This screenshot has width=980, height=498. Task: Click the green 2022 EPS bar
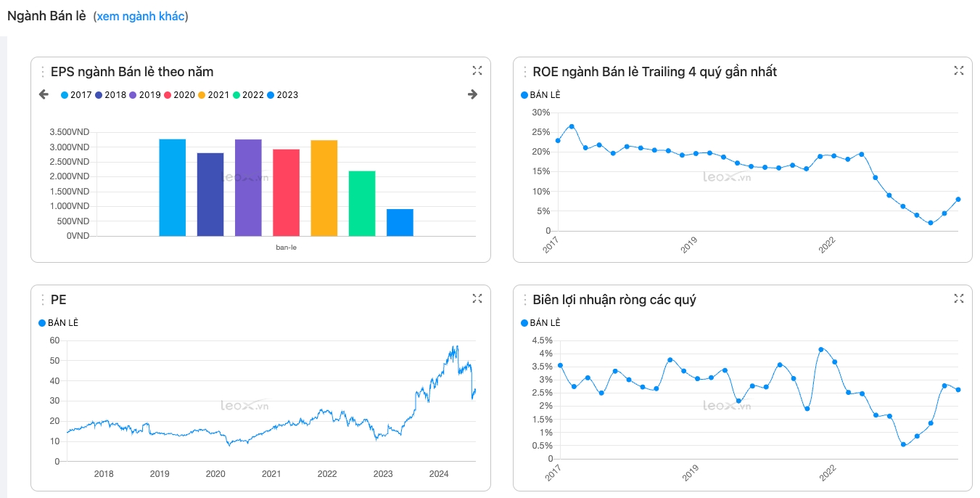pos(362,203)
